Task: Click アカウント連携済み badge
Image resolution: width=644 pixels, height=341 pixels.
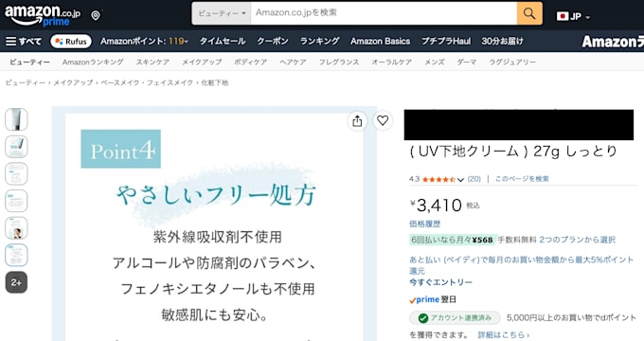Action: 456,318
